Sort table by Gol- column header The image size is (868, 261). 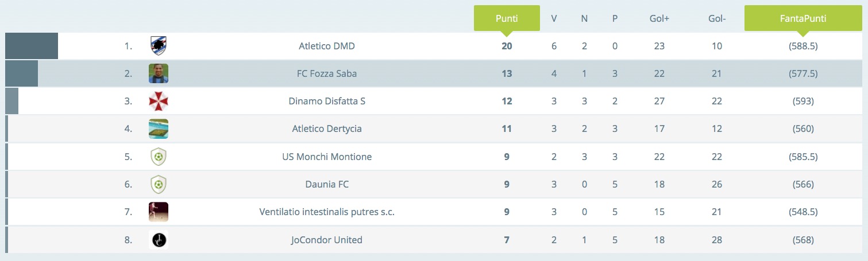[x=717, y=18]
